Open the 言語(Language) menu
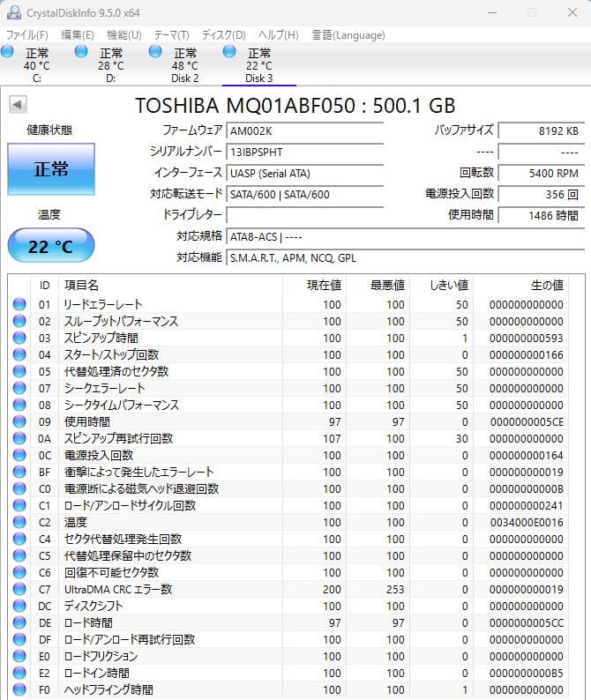Image resolution: width=591 pixels, height=700 pixels. click(348, 34)
